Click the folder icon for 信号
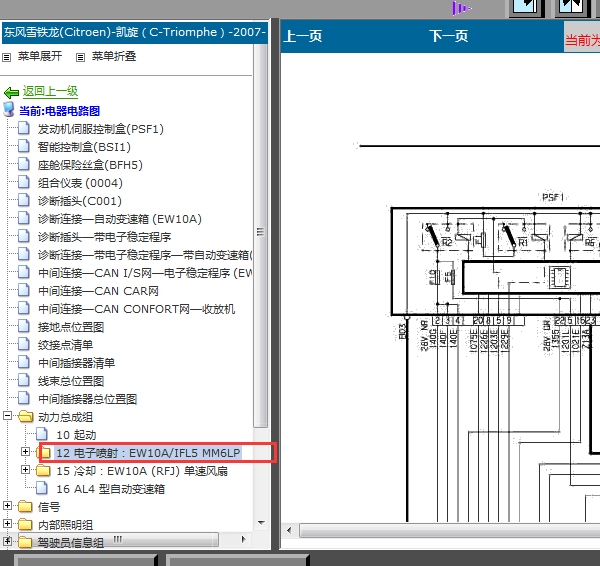 point(25,506)
